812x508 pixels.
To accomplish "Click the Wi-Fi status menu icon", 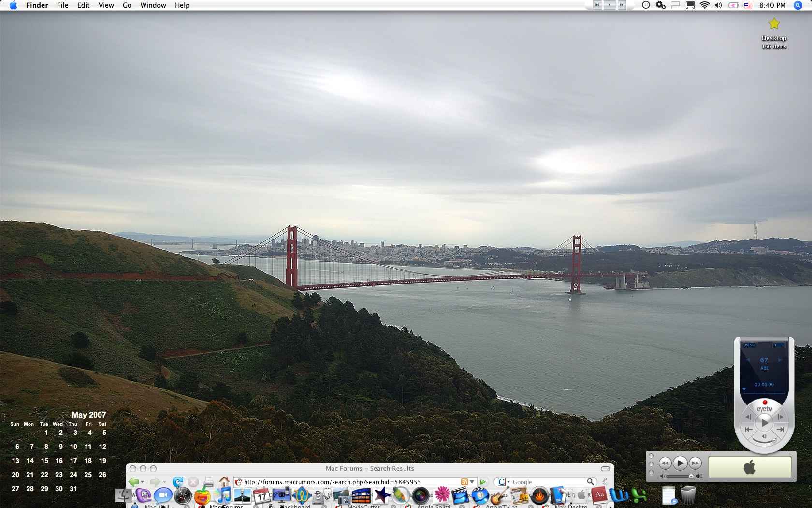I will (705, 5).
